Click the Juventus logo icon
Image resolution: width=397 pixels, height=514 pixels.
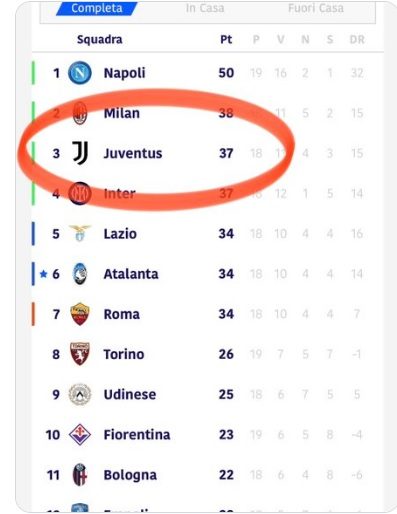click(x=80, y=153)
